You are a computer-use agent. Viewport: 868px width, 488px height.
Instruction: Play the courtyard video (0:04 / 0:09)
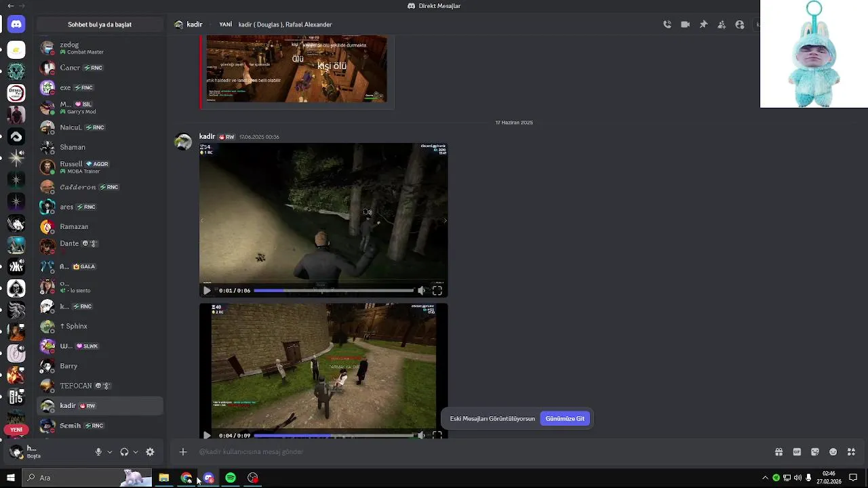coord(207,435)
